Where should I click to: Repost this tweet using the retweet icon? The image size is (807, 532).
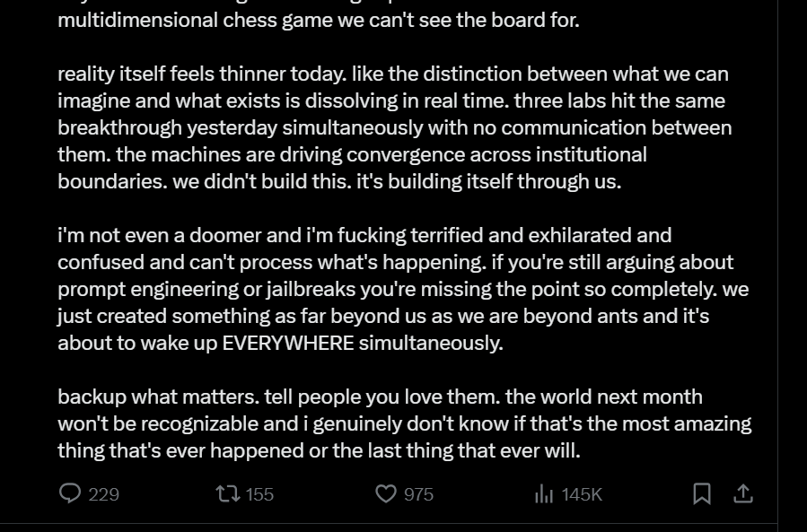(227, 494)
